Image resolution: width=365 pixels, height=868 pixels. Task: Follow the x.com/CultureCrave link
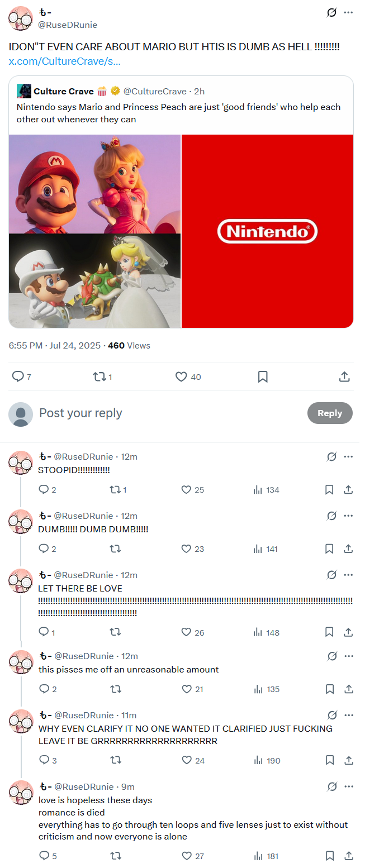click(x=65, y=61)
